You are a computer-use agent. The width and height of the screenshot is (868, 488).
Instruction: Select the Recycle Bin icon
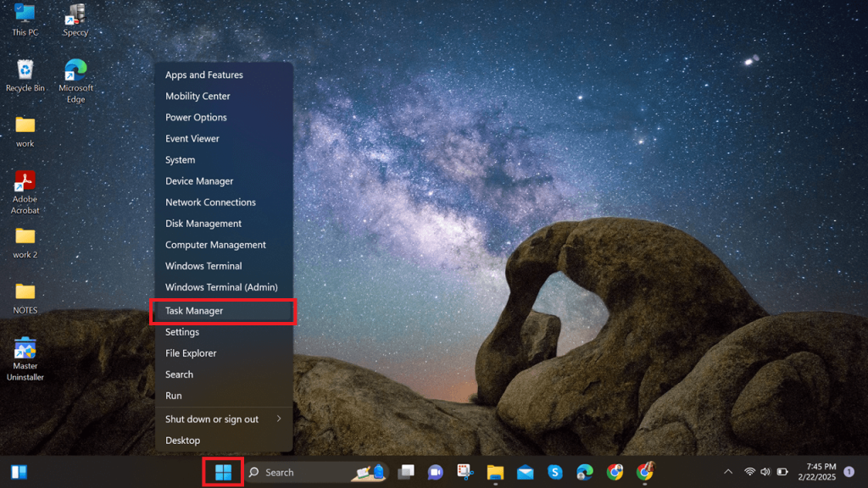[x=25, y=75]
